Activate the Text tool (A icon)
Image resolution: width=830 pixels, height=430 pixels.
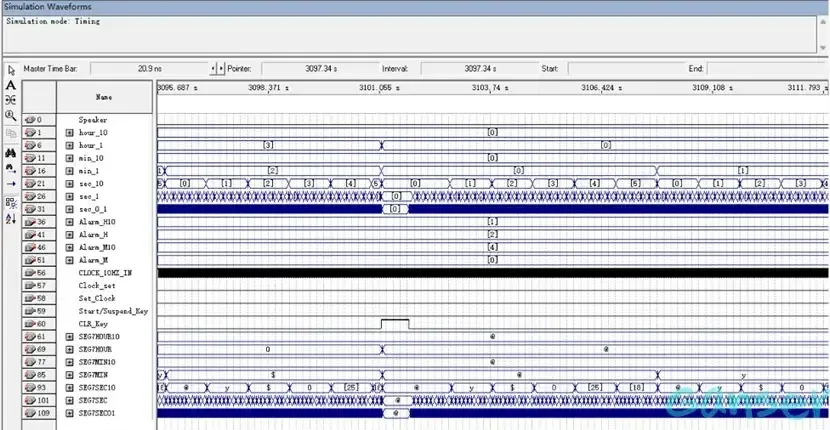pyautogui.click(x=10, y=86)
